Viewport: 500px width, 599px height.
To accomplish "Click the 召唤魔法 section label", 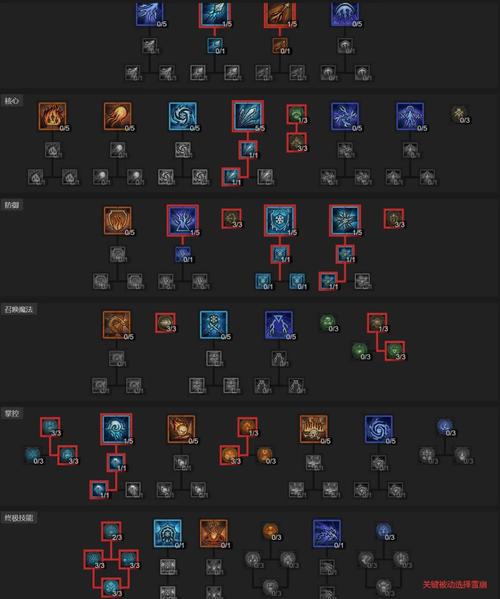I will (x=19, y=309).
